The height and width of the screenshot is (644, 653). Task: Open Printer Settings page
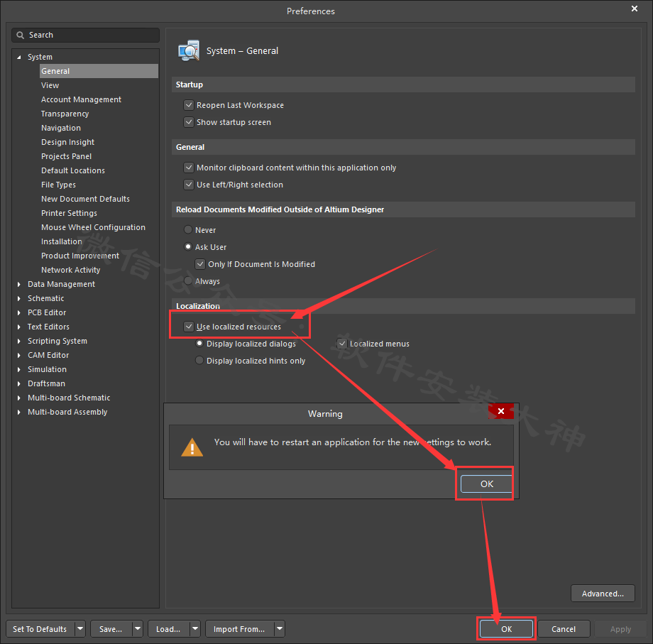tap(69, 212)
